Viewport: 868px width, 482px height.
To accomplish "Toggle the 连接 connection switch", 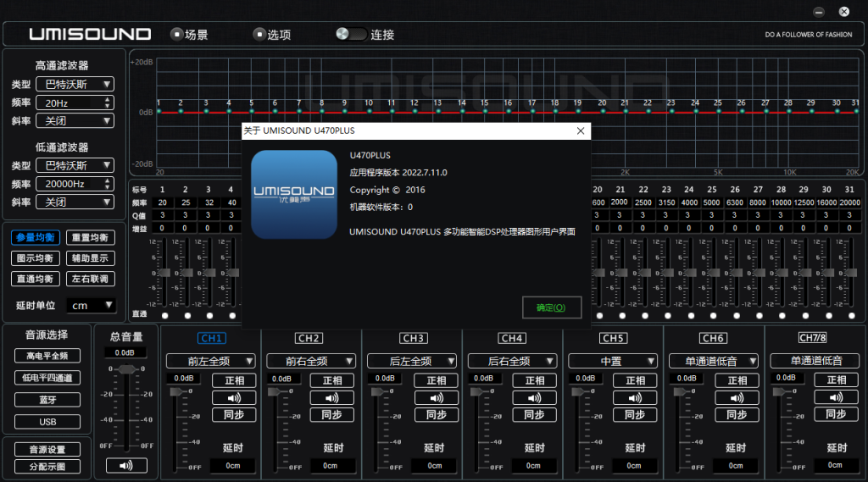I will pyautogui.click(x=352, y=35).
